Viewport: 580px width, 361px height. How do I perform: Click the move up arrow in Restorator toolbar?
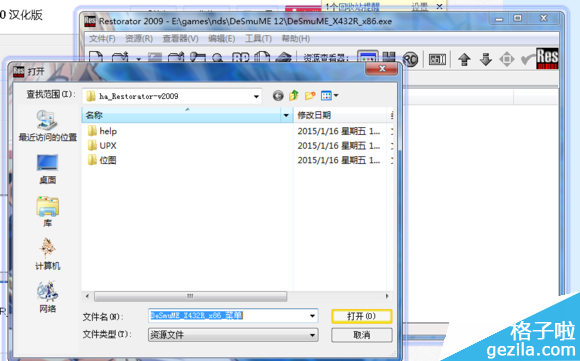click(464, 59)
